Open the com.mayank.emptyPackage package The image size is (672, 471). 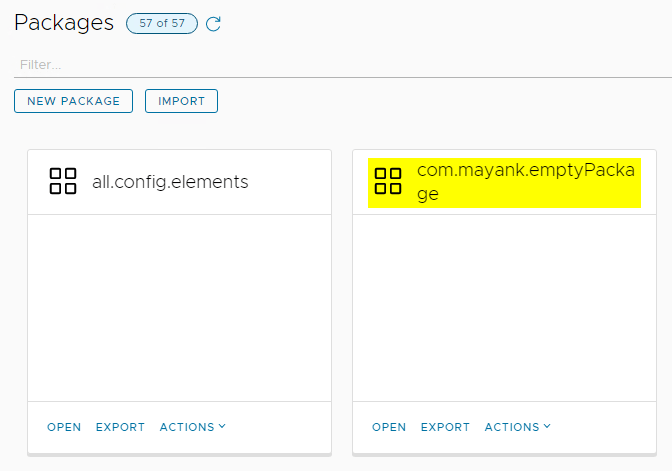(389, 427)
